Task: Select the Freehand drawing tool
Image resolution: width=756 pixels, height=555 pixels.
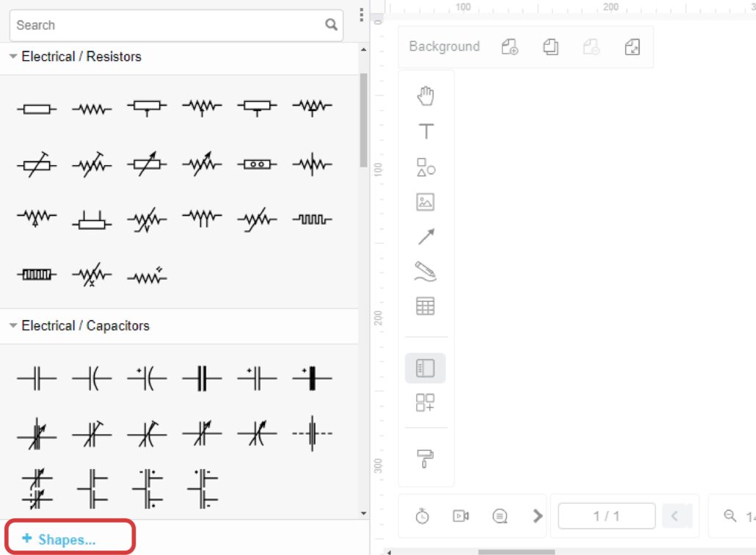Action: pyautogui.click(x=426, y=270)
